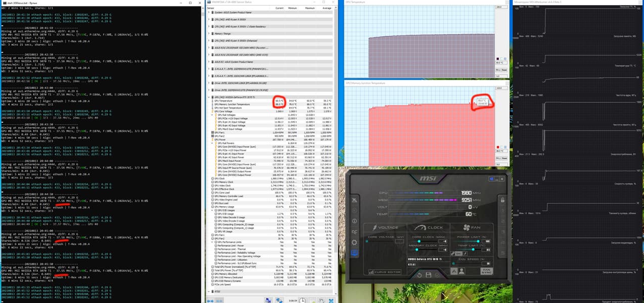Save Afterburner profile with the floppy icon

point(429,275)
